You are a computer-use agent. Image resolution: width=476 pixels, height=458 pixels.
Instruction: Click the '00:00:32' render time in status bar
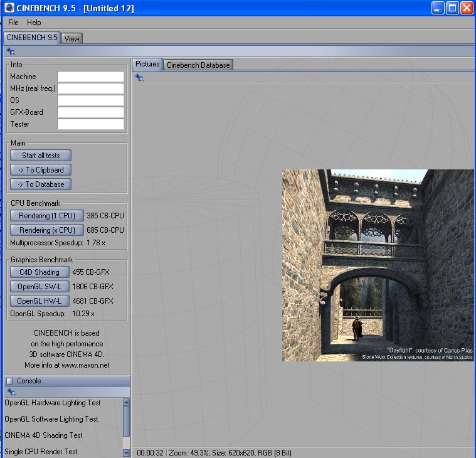(x=150, y=453)
